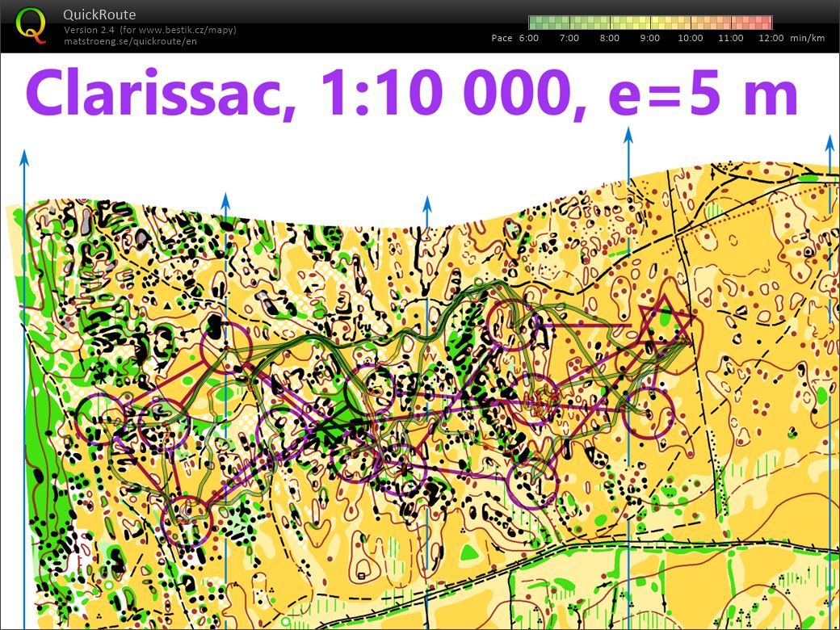Click the 9:00 pace label
Screen dimensions: 840x630
coord(649,38)
